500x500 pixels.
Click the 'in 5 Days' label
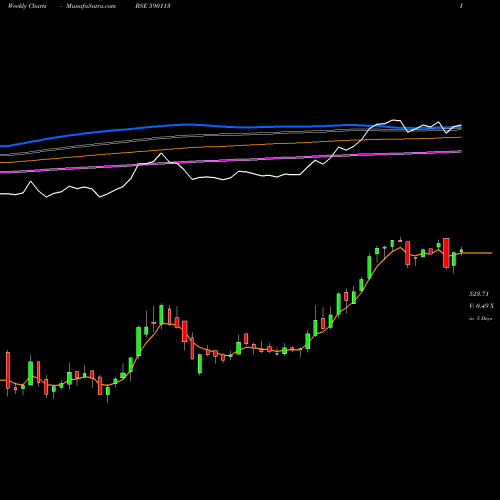click(480, 318)
